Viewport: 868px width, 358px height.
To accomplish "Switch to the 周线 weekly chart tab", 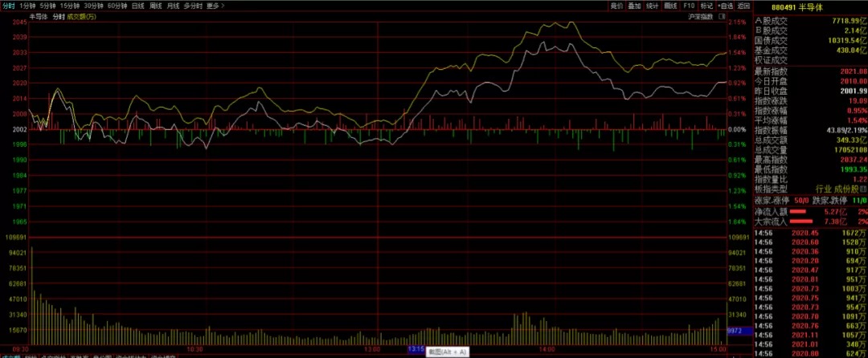I will pos(156,6).
